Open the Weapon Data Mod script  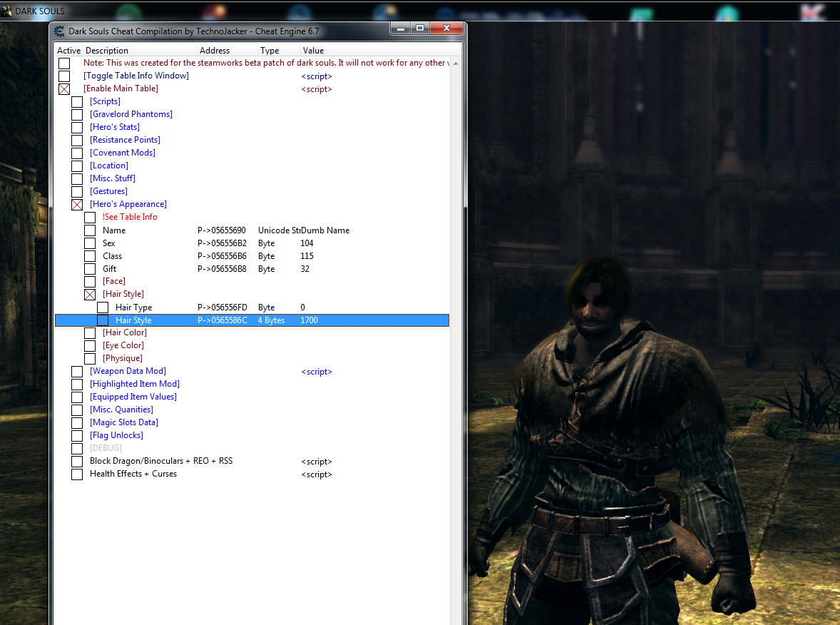tap(316, 372)
